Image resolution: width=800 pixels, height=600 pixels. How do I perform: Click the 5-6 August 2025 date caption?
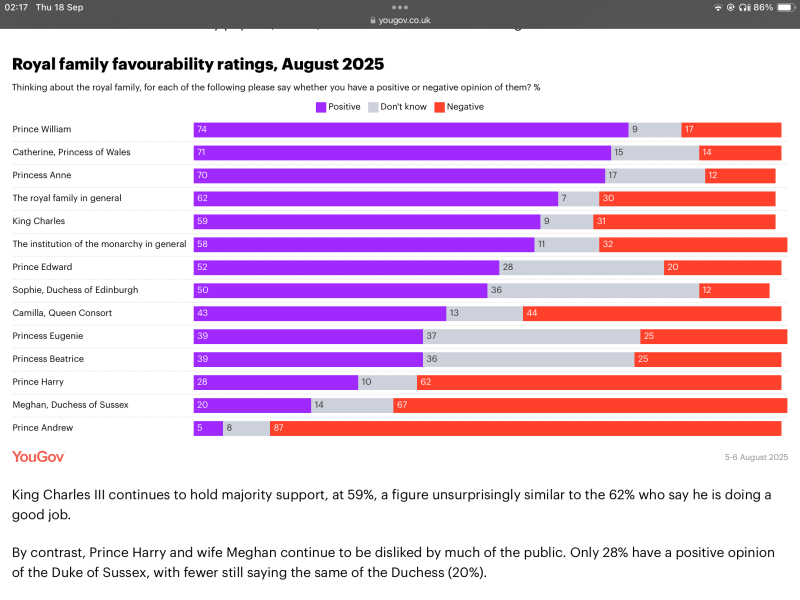(x=756, y=456)
